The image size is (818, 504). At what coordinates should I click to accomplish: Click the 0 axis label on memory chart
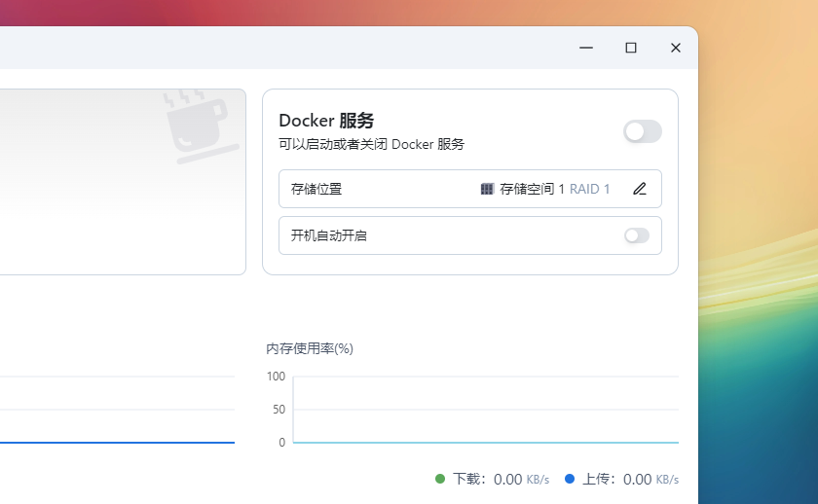pyautogui.click(x=282, y=443)
